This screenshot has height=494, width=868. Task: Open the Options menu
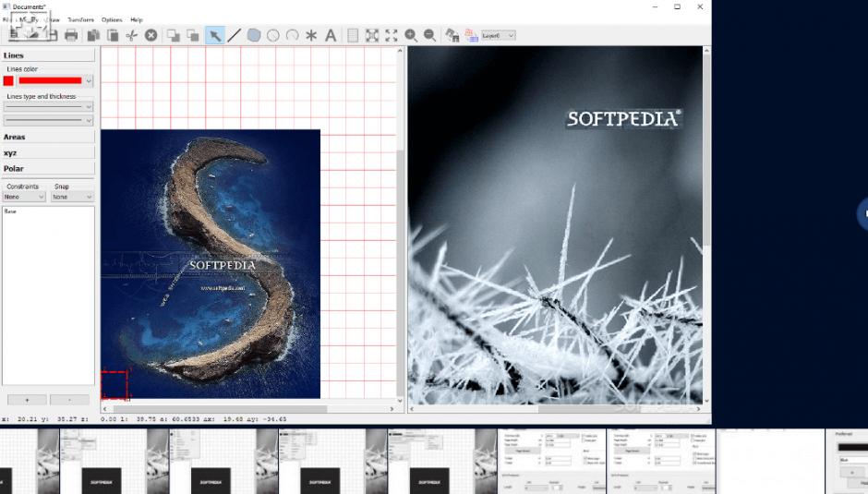pos(112,19)
